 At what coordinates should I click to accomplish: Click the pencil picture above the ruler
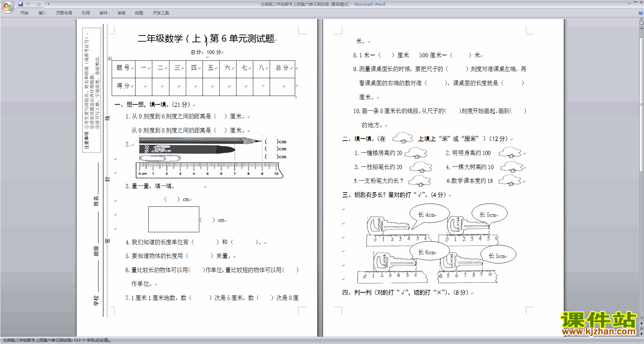[x=200, y=140]
